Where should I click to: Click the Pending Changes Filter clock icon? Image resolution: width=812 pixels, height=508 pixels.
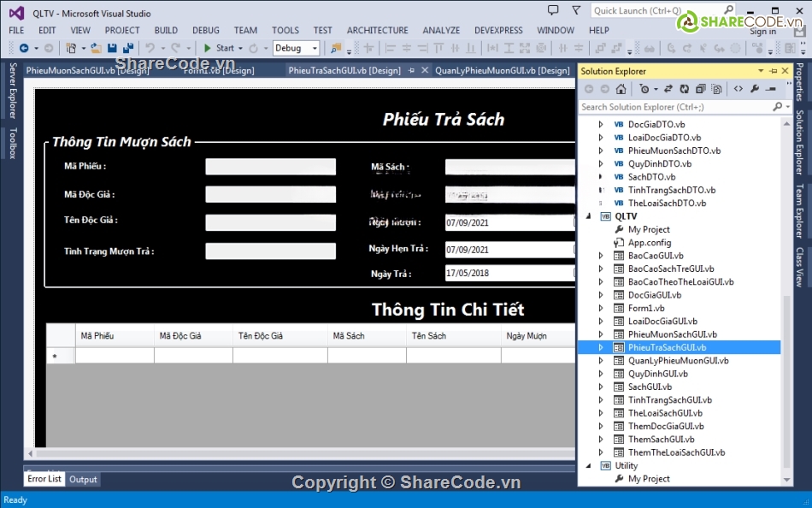[644, 89]
